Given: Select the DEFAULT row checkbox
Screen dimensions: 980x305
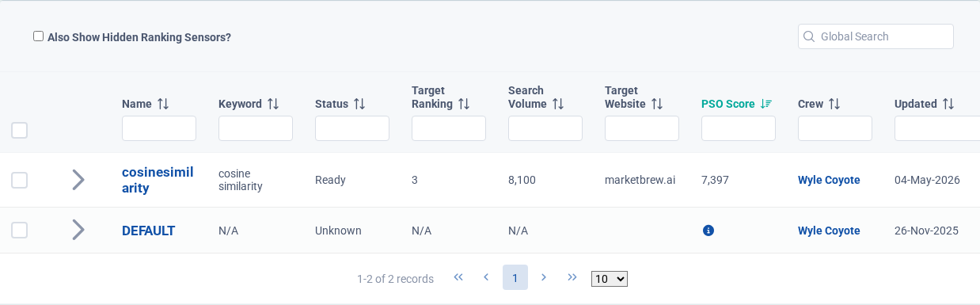Looking at the screenshot, I should pos(20,231).
